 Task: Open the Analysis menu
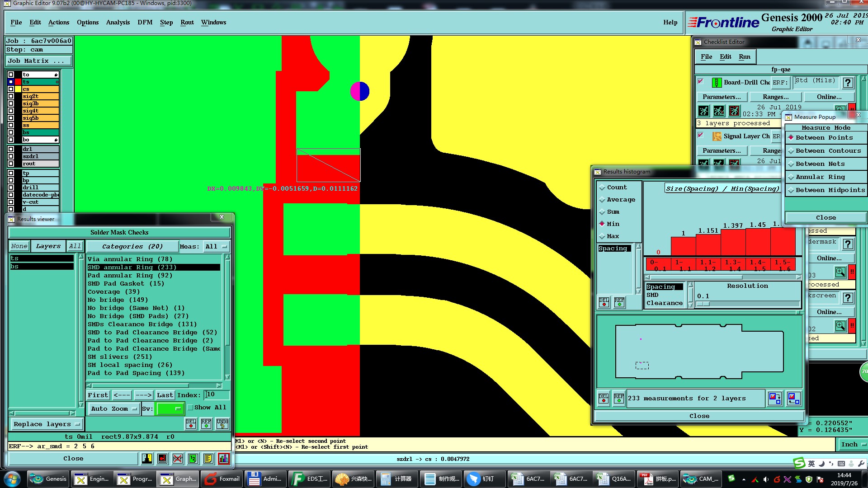tap(118, 22)
